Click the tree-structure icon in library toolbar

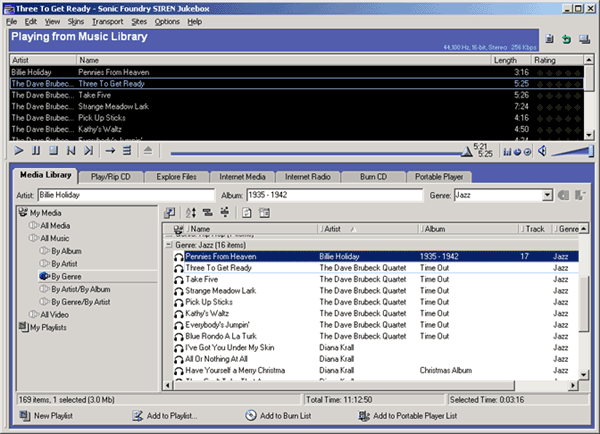225,212
